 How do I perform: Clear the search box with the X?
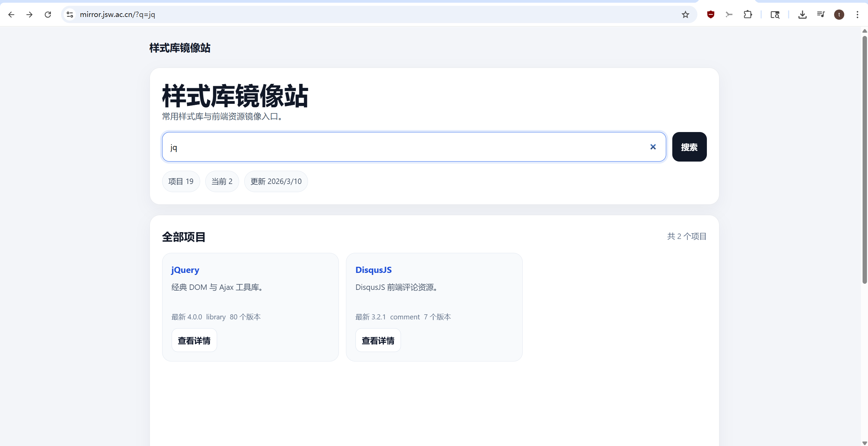(652, 147)
